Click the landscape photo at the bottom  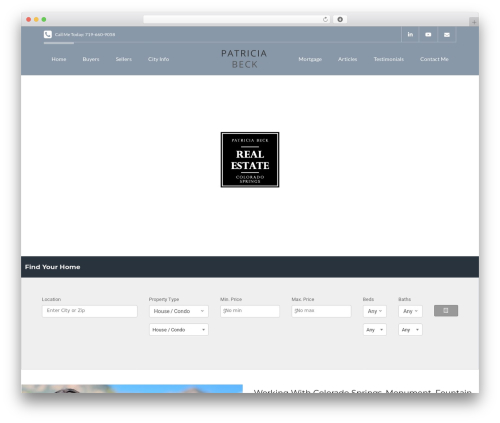click(x=132, y=389)
